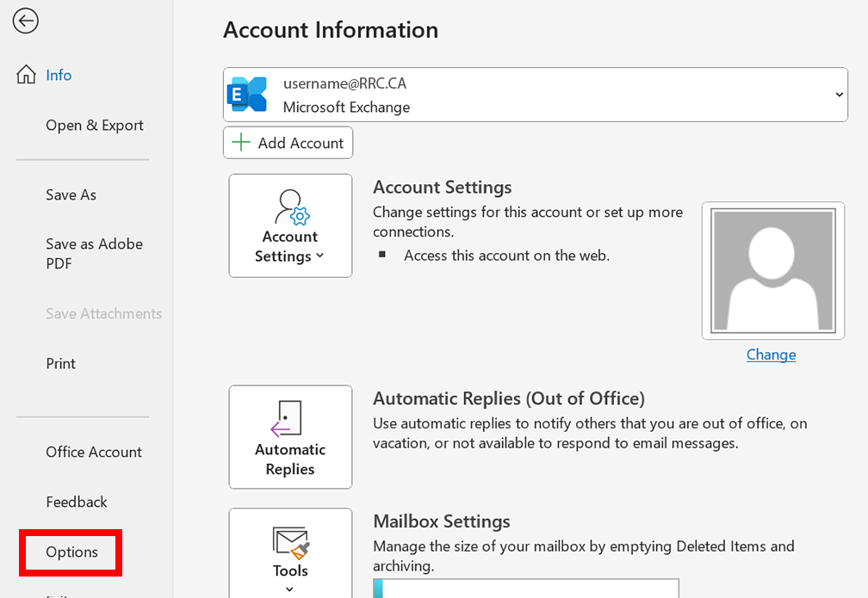Click Access this account on the web
Image resolution: width=868 pixels, height=598 pixels.
point(506,255)
